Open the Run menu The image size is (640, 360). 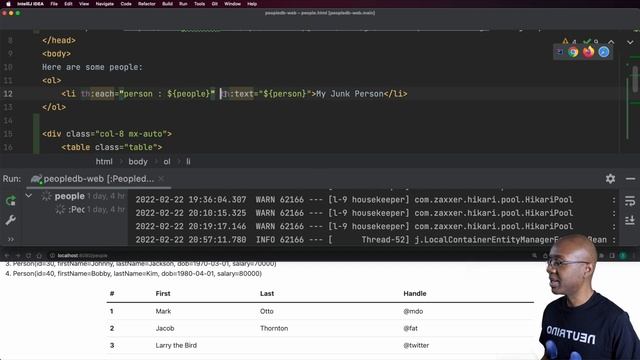pyautogui.click(x=183, y=4)
